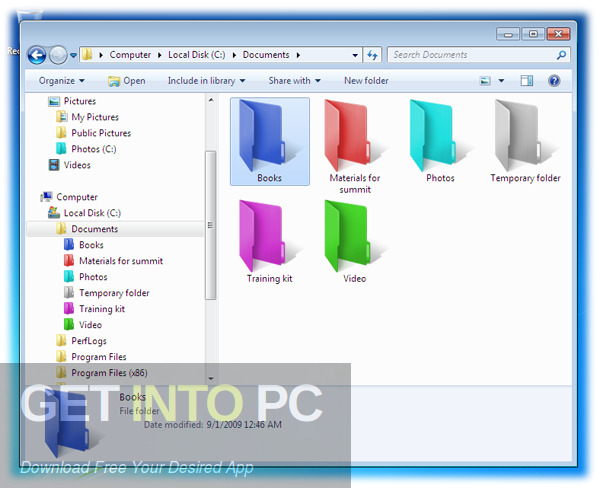Open the view options dropdown arrow

pos(501,81)
